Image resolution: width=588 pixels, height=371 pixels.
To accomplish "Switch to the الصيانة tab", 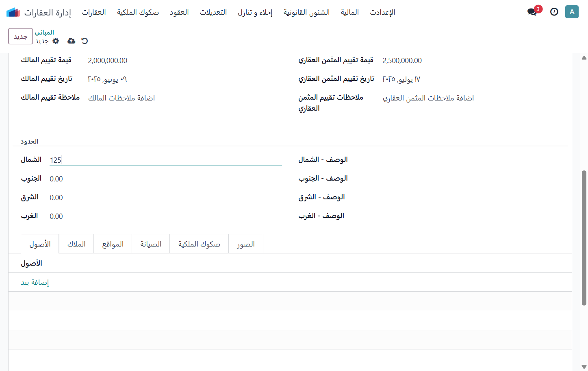I will (151, 244).
